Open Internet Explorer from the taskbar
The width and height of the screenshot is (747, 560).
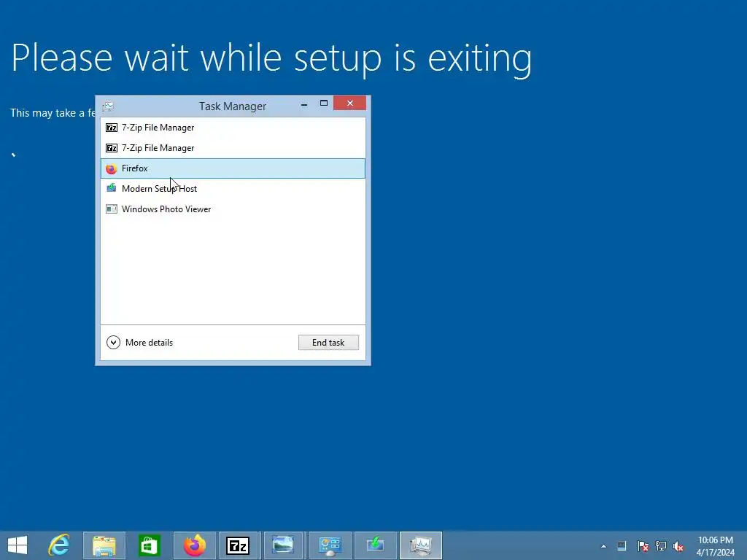pyautogui.click(x=59, y=545)
